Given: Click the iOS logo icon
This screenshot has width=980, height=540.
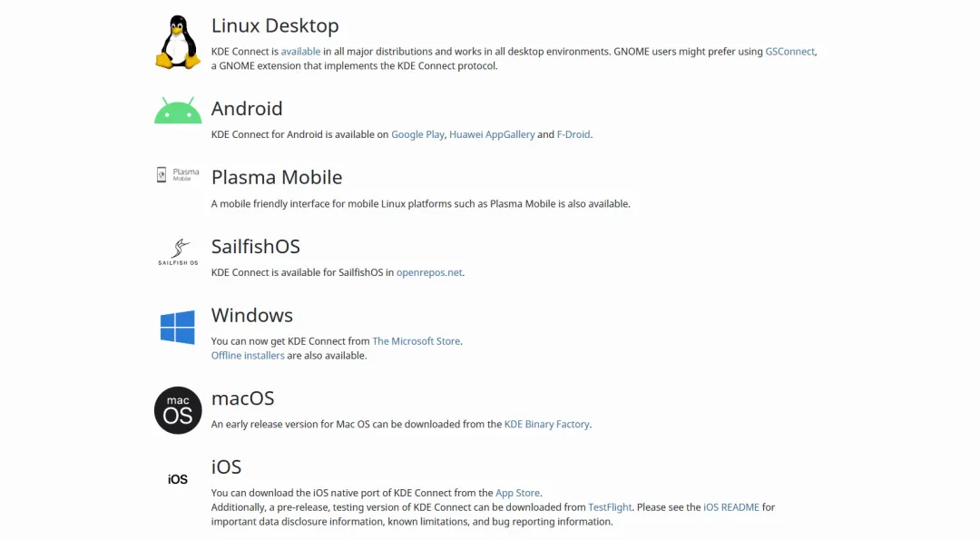Looking at the screenshot, I should tap(178, 479).
